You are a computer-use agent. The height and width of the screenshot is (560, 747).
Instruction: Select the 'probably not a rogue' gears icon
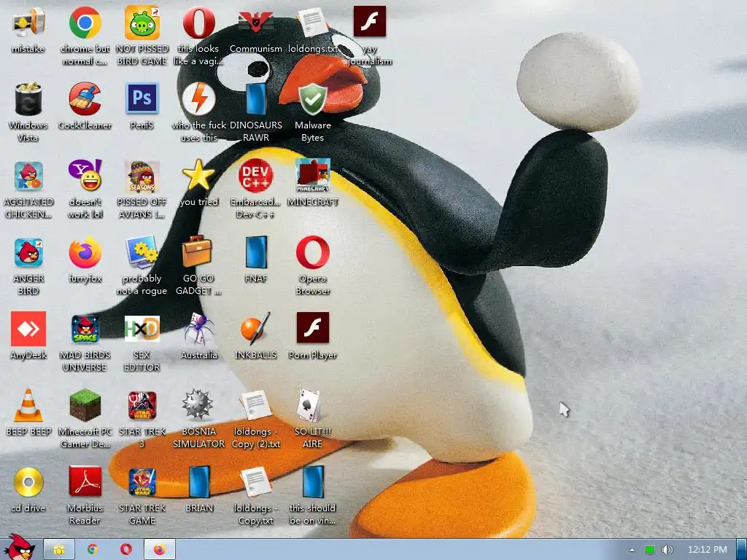coord(142,252)
